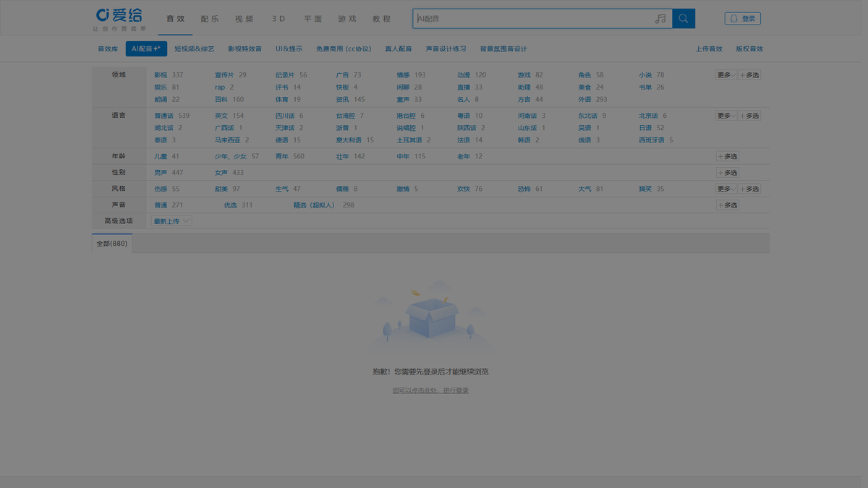Screen dimensions: 868x488
Task: Filter 语言 by 普通话
Action: click(163, 116)
